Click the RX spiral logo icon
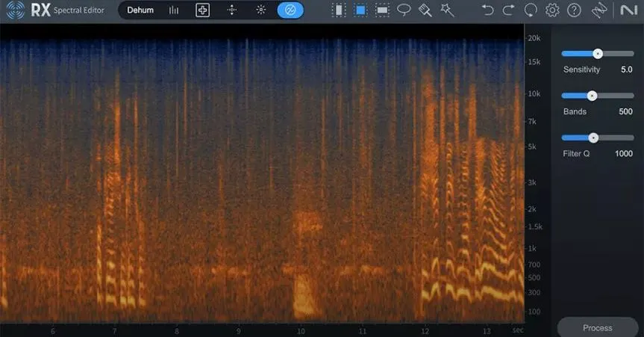The width and height of the screenshot is (644, 337). (x=16, y=10)
